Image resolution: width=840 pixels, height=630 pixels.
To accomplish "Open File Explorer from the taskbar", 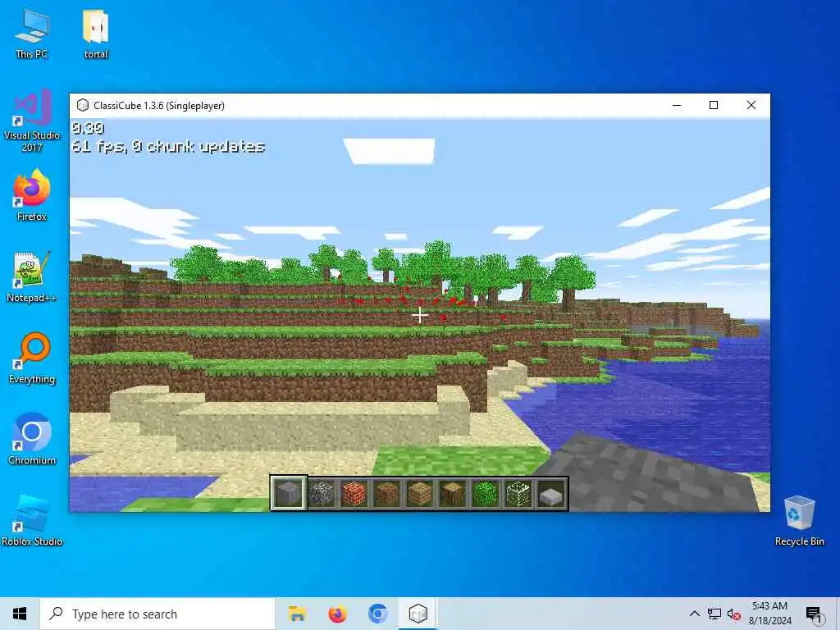I will click(x=297, y=614).
